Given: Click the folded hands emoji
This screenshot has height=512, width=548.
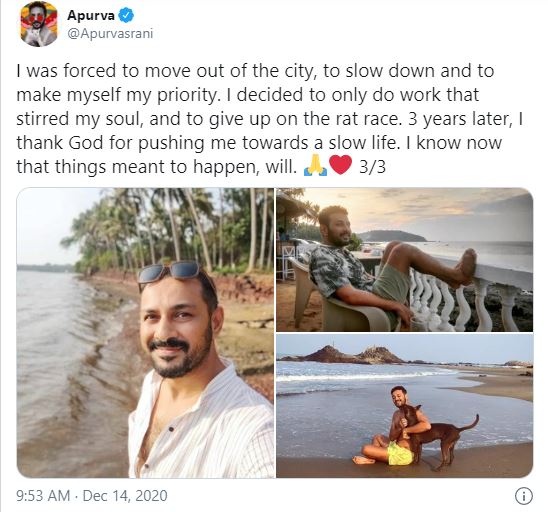Looking at the screenshot, I should pyautogui.click(x=316, y=165).
